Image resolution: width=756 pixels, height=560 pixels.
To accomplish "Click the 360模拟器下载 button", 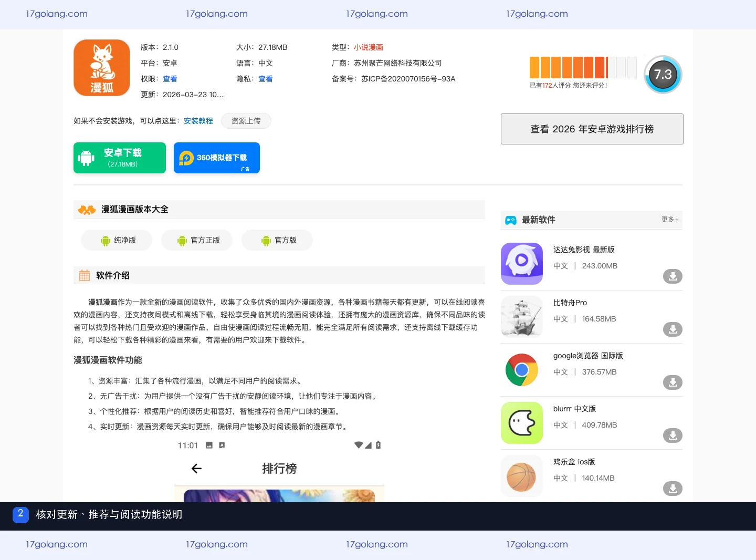I will tap(217, 158).
